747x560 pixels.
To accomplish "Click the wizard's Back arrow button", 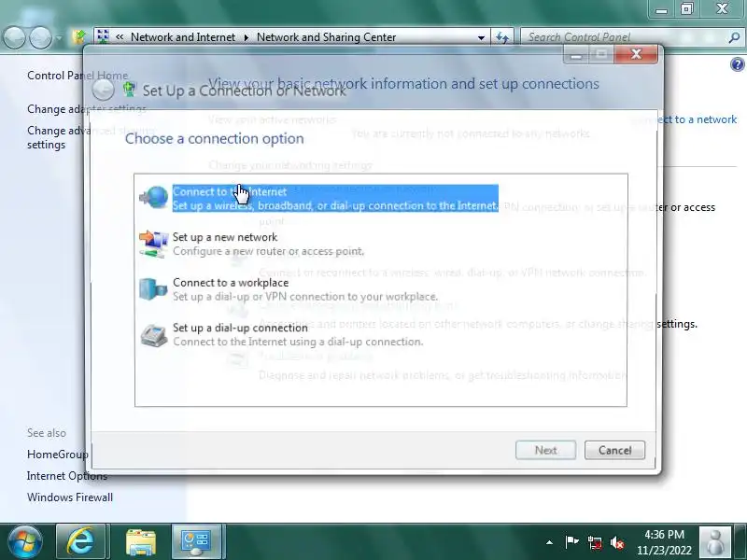I will tap(103, 90).
